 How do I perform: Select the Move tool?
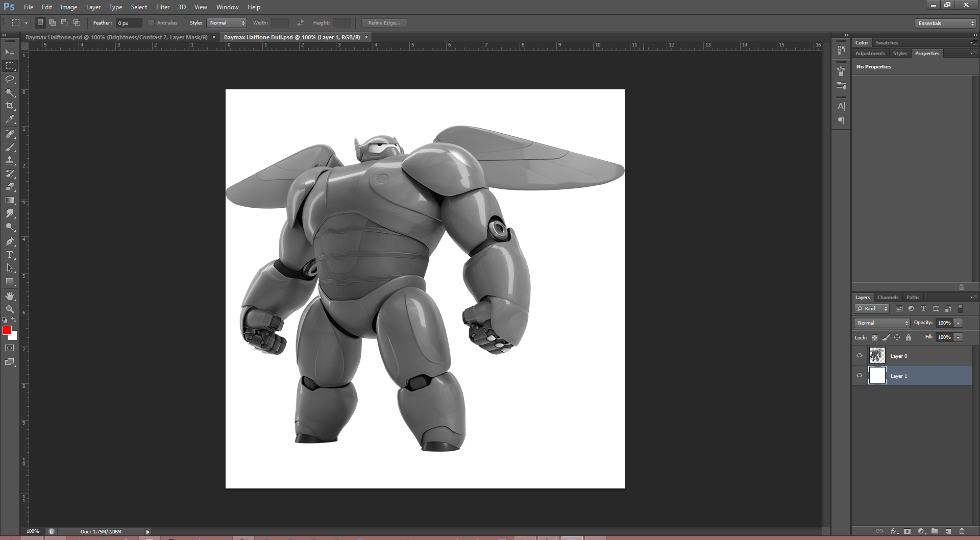(x=10, y=52)
